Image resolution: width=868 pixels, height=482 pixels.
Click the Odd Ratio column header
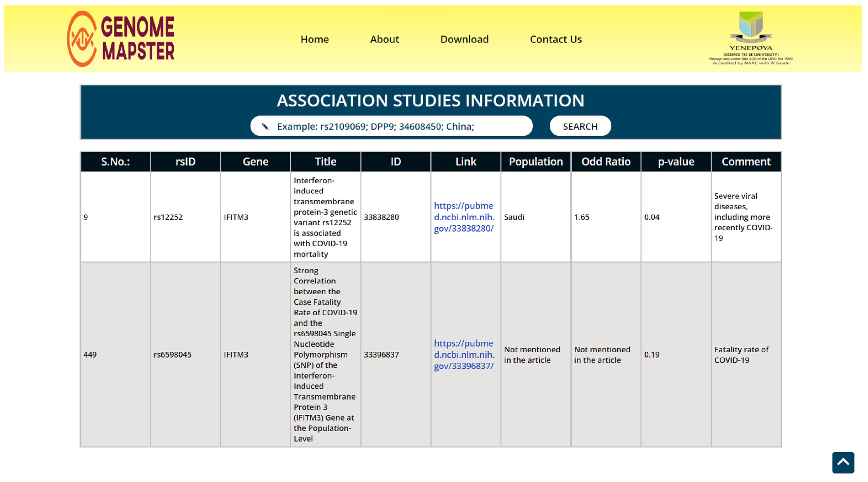click(x=606, y=162)
